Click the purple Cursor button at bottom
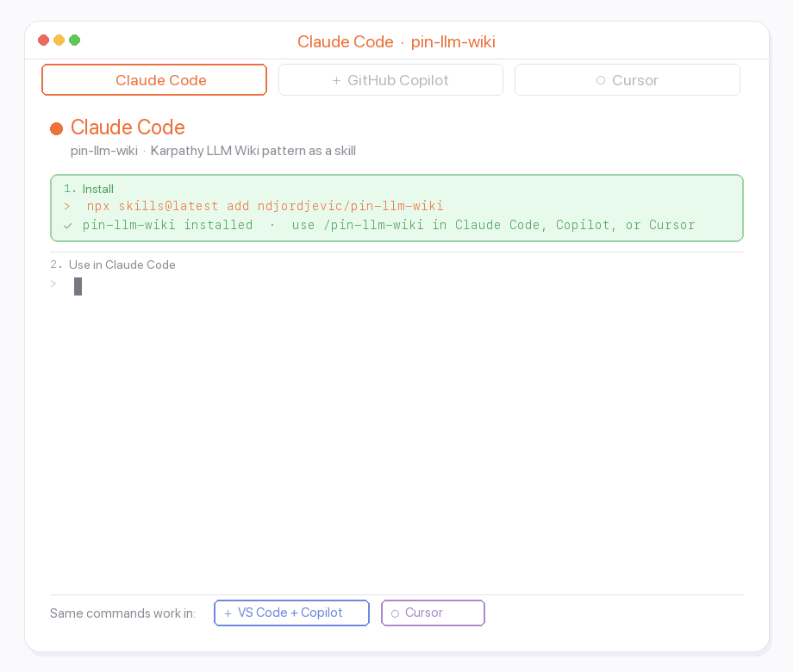The image size is (793, 672). 433,613
